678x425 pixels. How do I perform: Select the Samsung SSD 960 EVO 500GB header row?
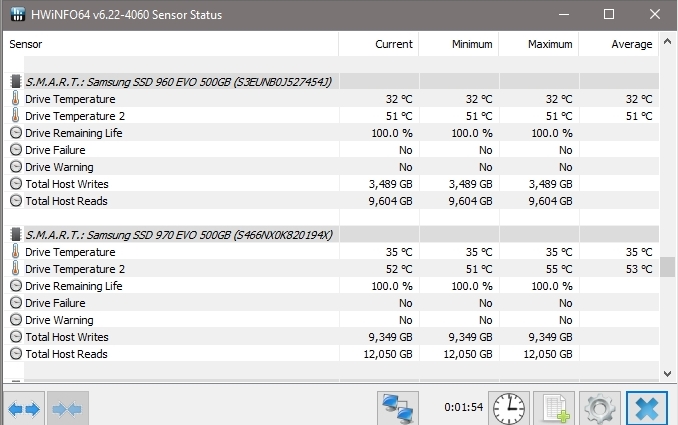[x=333, y=81]
